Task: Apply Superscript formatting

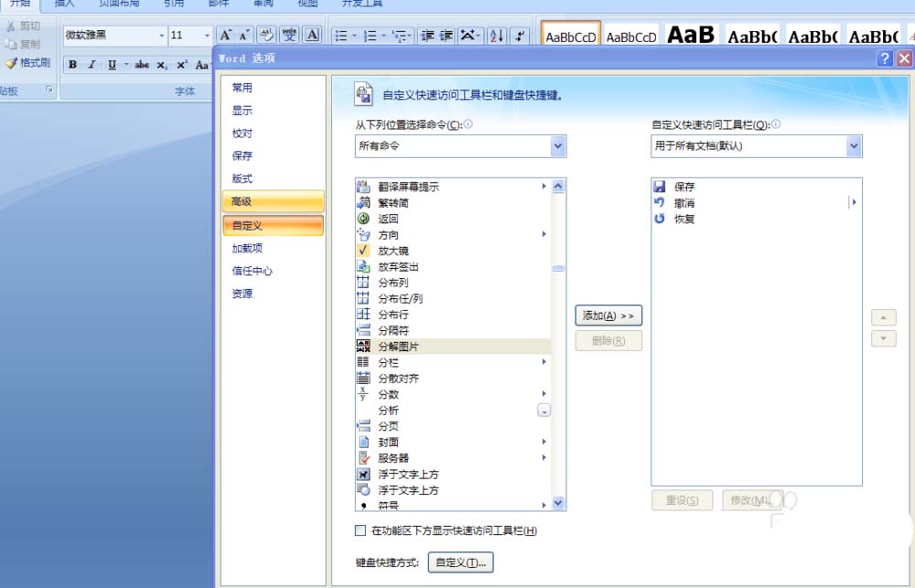Action: coord(181,65)
